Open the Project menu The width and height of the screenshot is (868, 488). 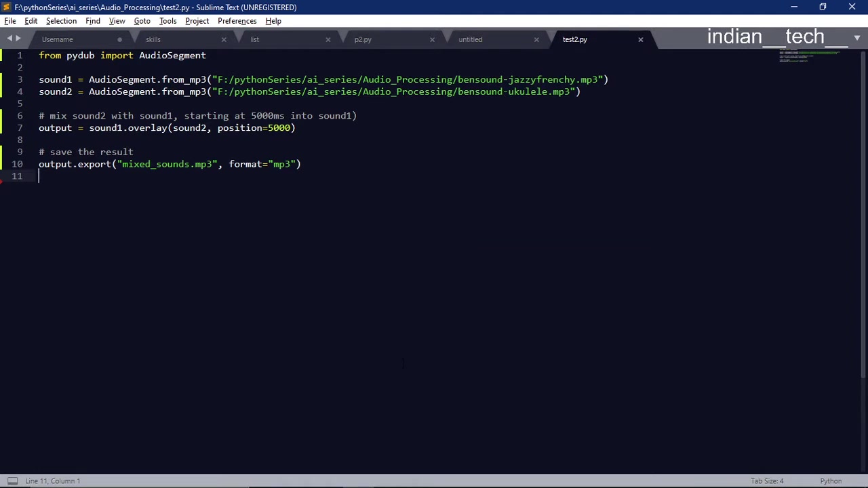click(197, 21)
